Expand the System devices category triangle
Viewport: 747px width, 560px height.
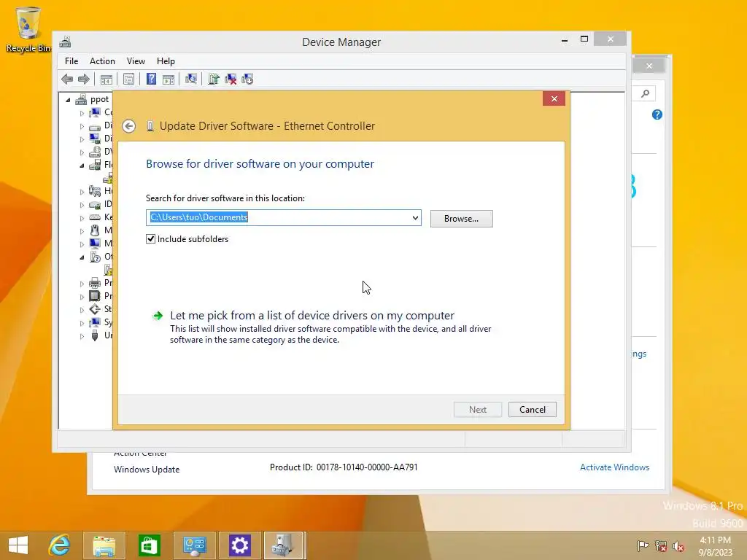(x=82, y=323)
